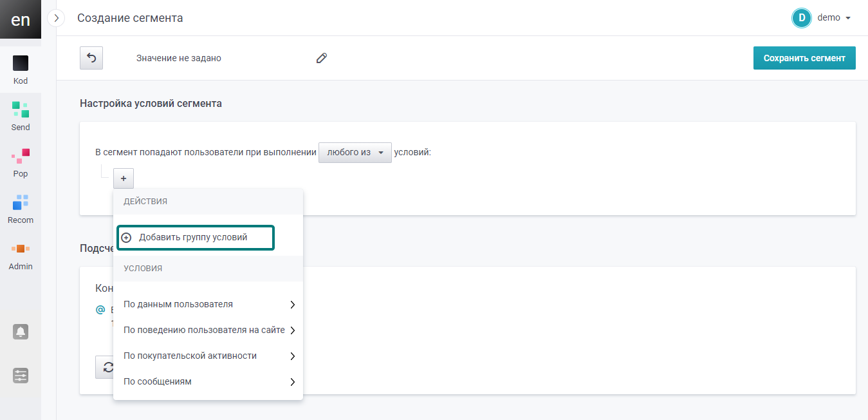Image resolution: width=868 pixels, height=420 pixels.
Task: Open the demo account dropdown
Action: tap(834, 18)
